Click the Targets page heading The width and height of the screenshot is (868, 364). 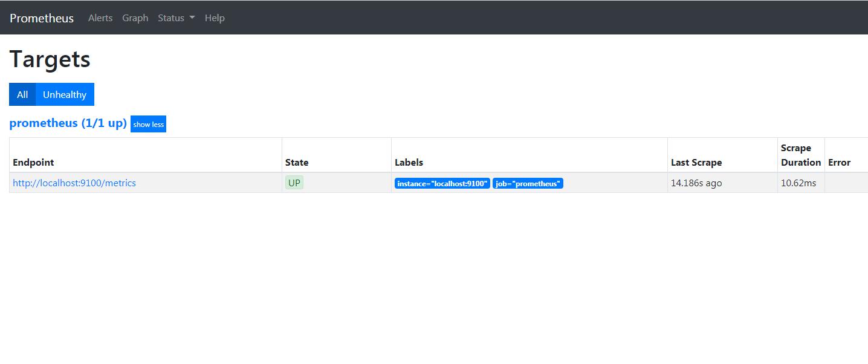click(x=50, y=59)
